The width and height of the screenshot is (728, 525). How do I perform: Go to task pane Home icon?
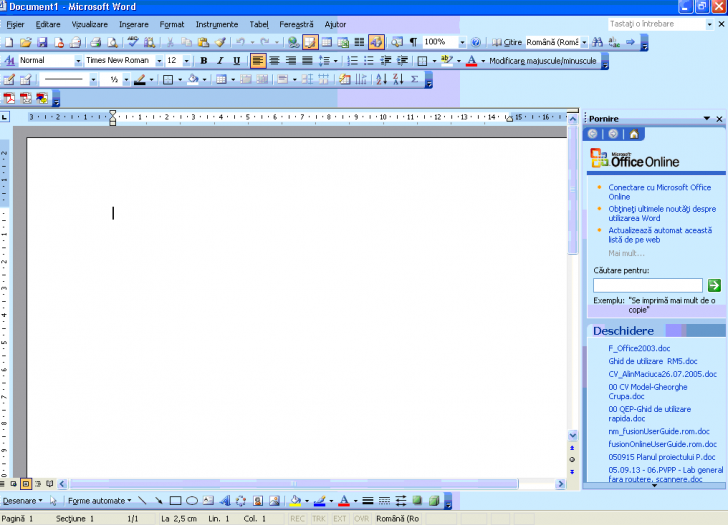(634, 134)
